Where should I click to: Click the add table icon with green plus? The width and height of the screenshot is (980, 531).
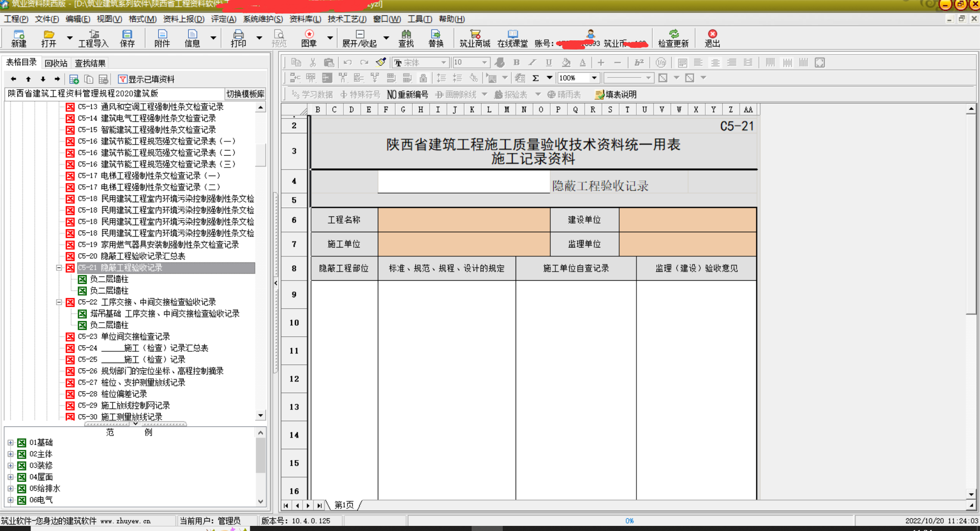point(74,79)
